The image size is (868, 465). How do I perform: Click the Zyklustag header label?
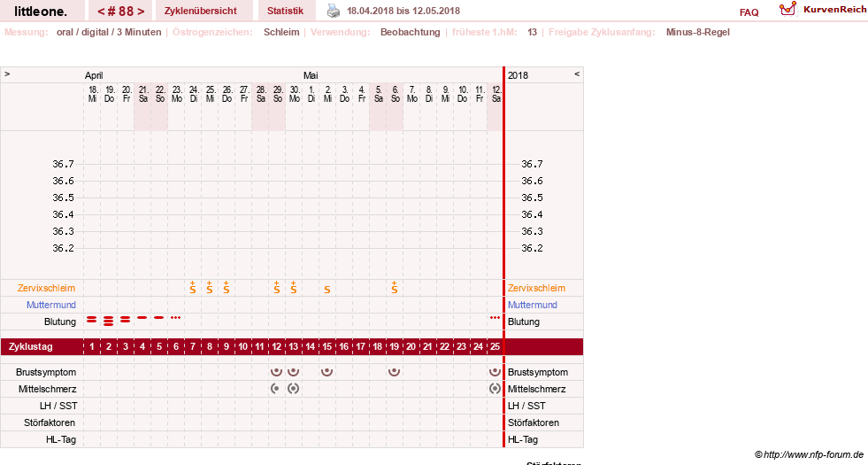tap(31, 346)
